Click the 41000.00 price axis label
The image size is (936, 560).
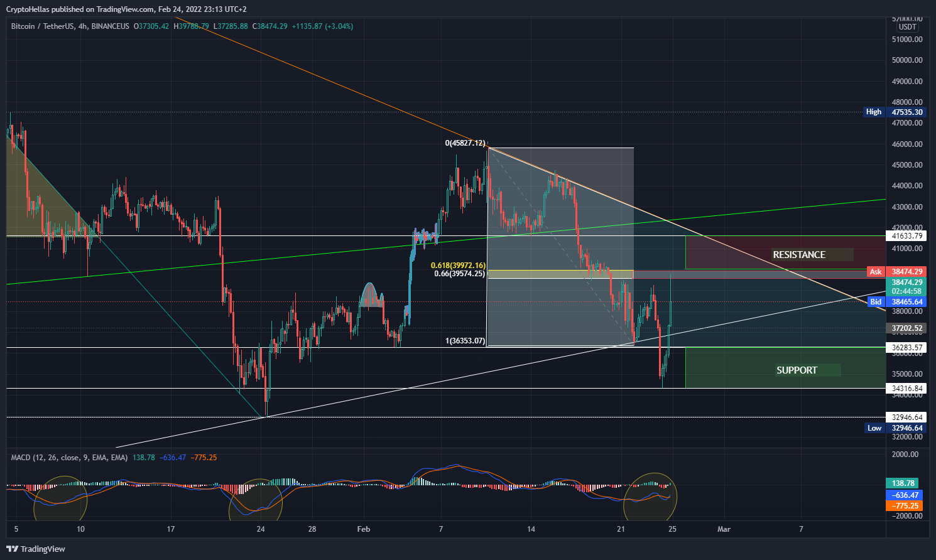coord(907,249)
